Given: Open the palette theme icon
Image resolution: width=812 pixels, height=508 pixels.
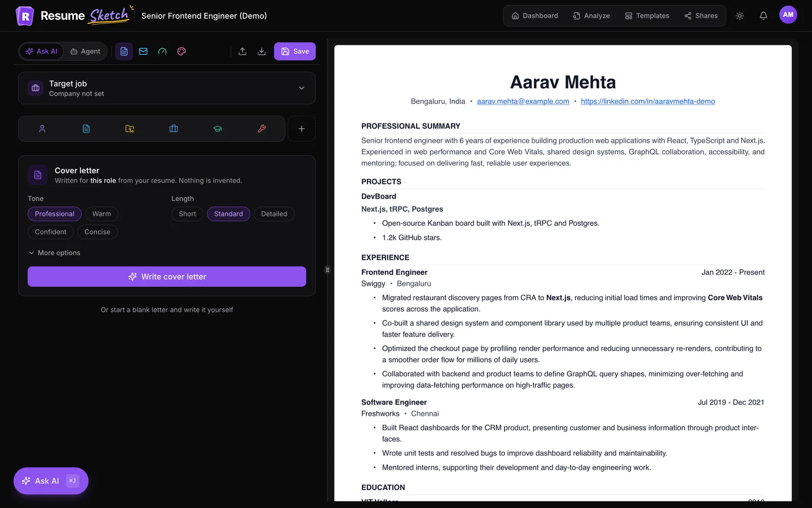Looking at the screenshot, I should click(x=182, y=51).
